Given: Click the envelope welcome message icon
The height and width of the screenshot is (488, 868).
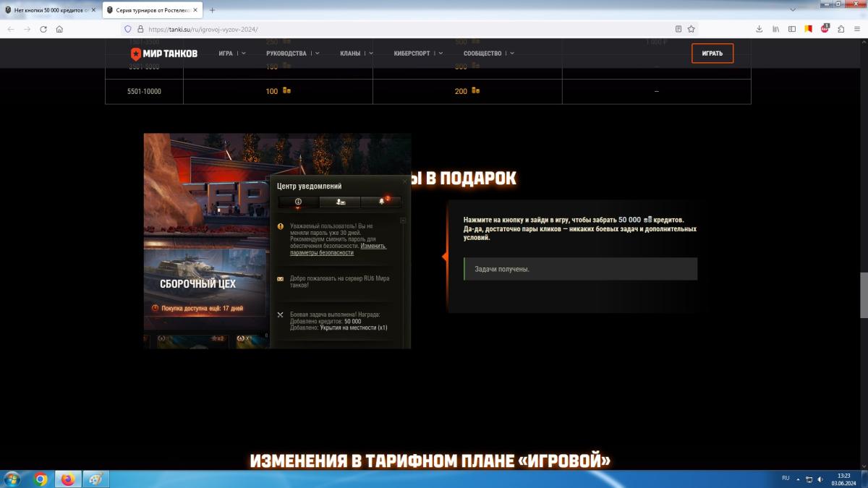Looking at the screenshot, I should 281,278.
